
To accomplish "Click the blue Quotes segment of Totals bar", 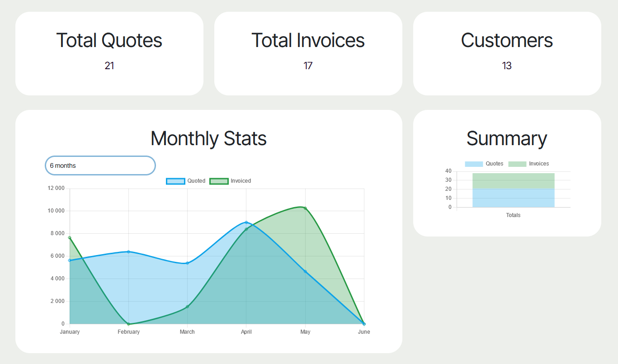I will 513,198.
